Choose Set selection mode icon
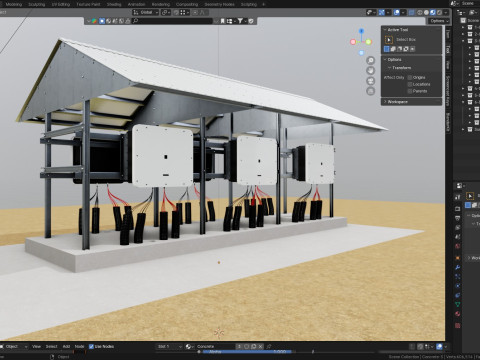This screenshot has height=360, width=480. coord(387,49)
